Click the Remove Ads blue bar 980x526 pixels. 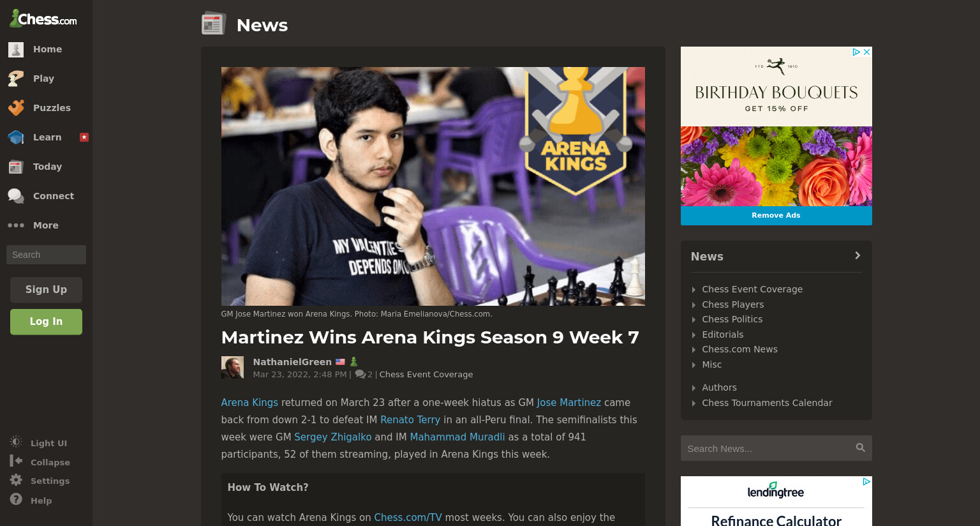(776, 216)
